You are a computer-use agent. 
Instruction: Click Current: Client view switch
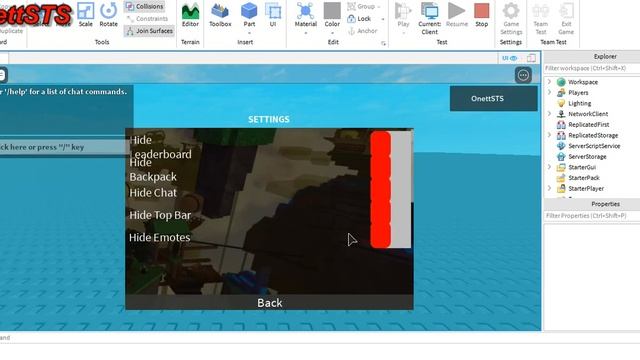429,18
